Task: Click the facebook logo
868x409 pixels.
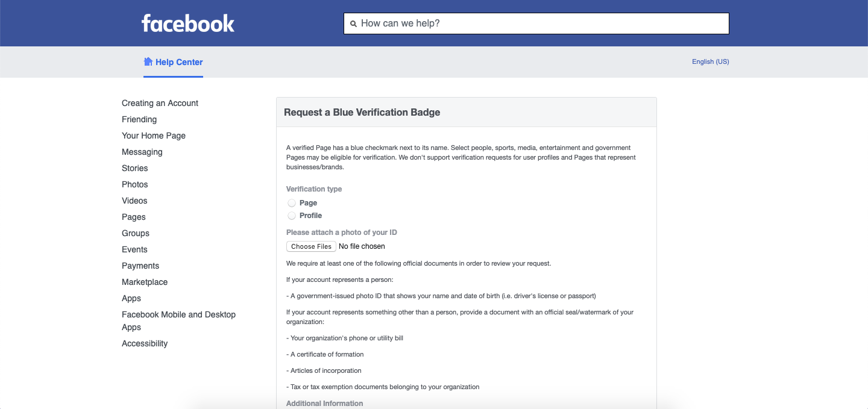Action: (x=187, y=23)
